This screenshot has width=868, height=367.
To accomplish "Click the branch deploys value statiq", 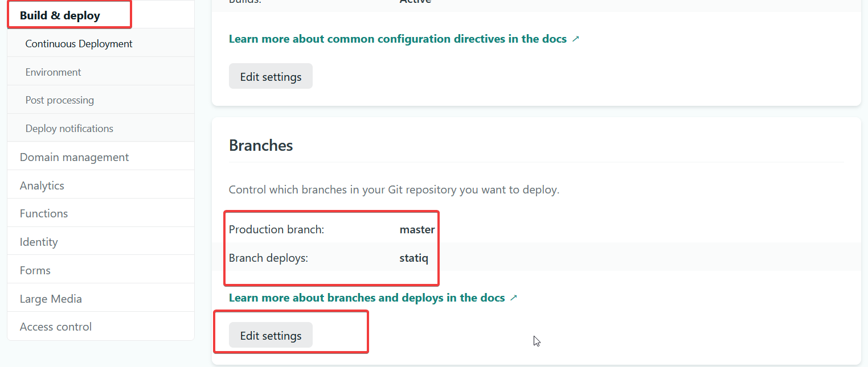I will [x=413, y=258].
